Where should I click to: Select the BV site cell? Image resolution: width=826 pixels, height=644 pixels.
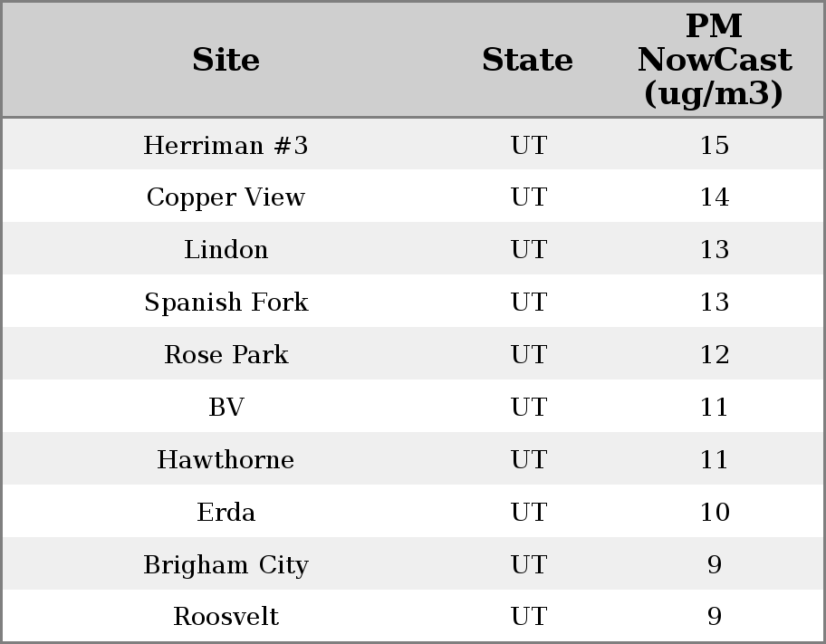pyautogui.click(x=226, y=408)
